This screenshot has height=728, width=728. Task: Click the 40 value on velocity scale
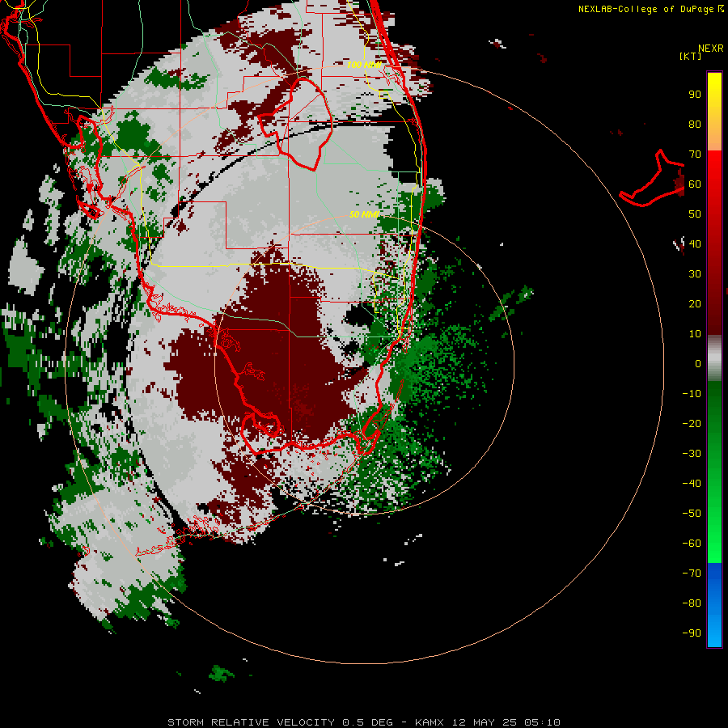click(695, 244)
